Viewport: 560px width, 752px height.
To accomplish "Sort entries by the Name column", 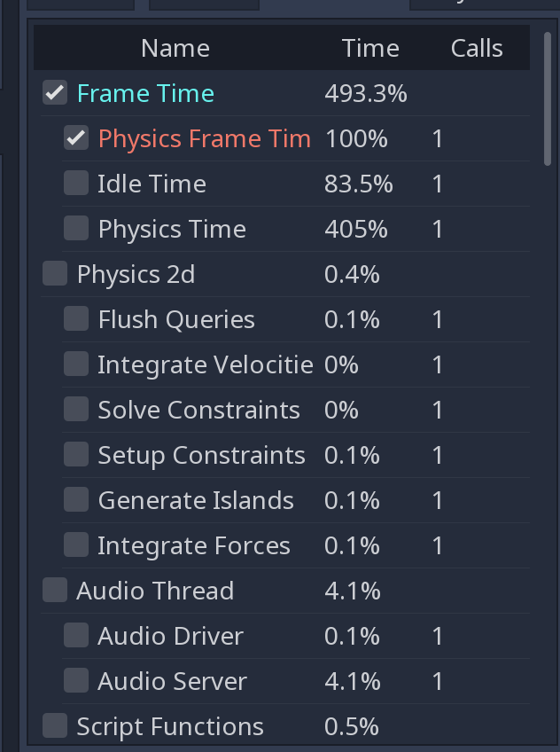I will 175,48.
